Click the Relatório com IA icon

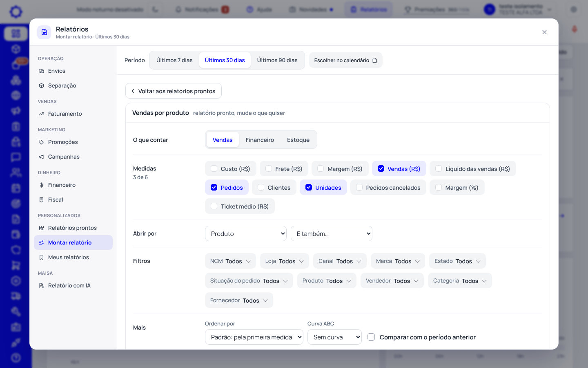click(x=41, y=286)
